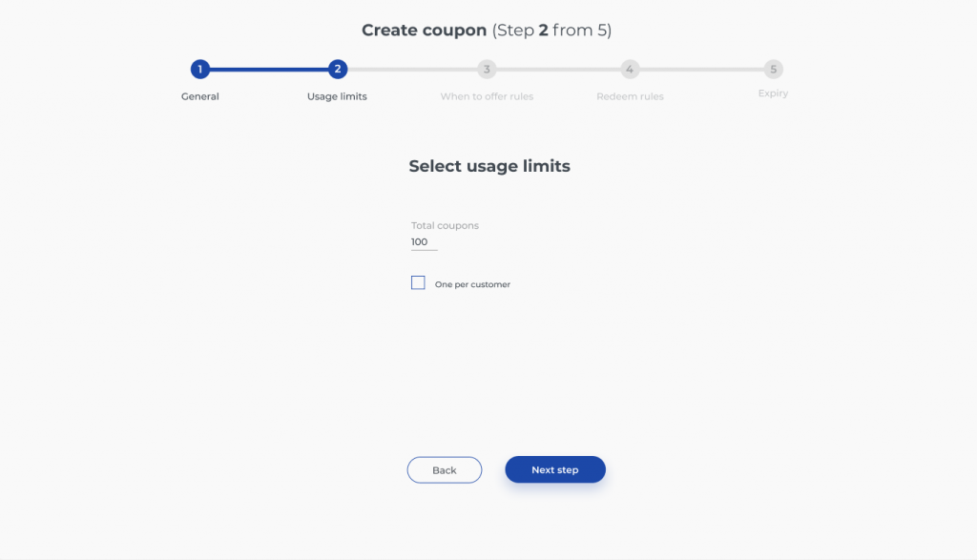Switch to the Usage limits step label
The width and height of the screenshot is (977, 560).
[x=337, y=96]
